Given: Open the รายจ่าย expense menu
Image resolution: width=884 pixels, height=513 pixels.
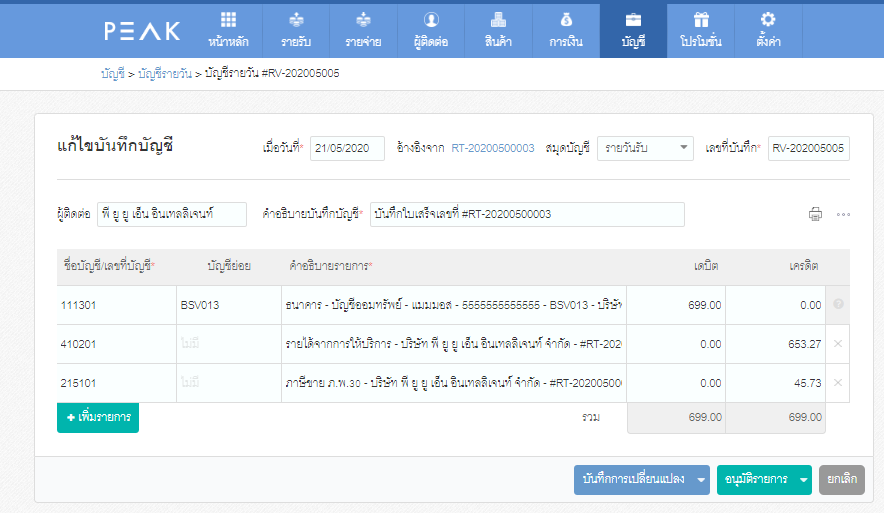Looking at the screenshot, I should tap(364, 30).
